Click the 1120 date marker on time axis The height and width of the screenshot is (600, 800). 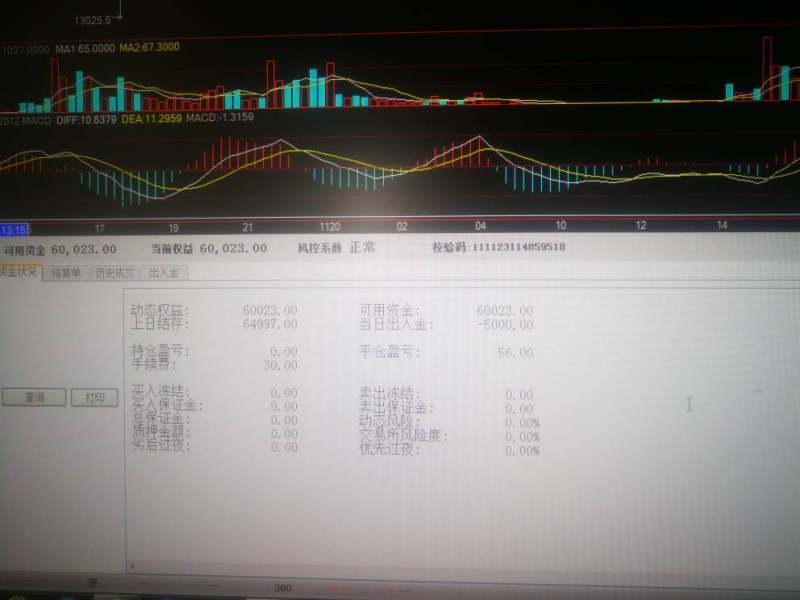(330, 227)
